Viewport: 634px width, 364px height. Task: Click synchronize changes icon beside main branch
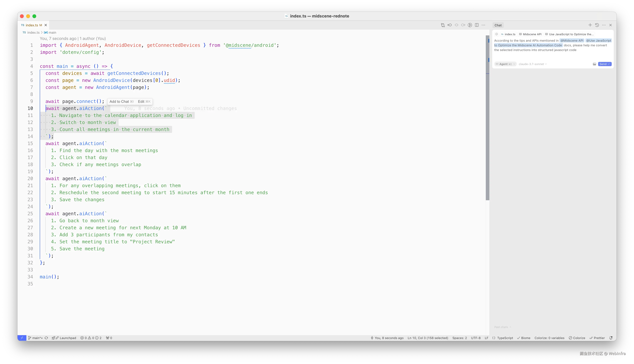46,338
